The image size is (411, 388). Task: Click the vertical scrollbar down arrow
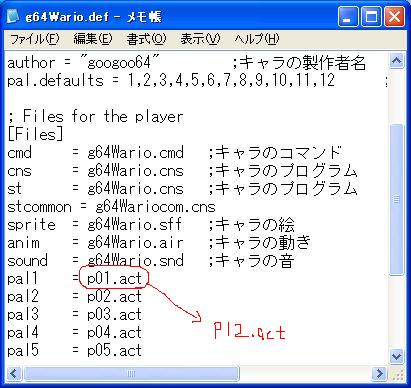[x=396, y=356]
